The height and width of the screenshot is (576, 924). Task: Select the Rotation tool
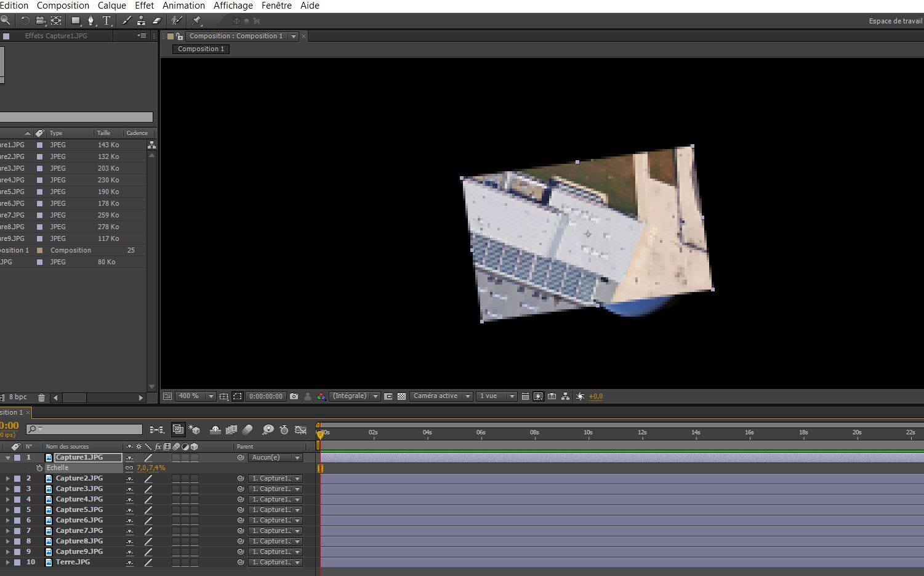pos(25,20)
